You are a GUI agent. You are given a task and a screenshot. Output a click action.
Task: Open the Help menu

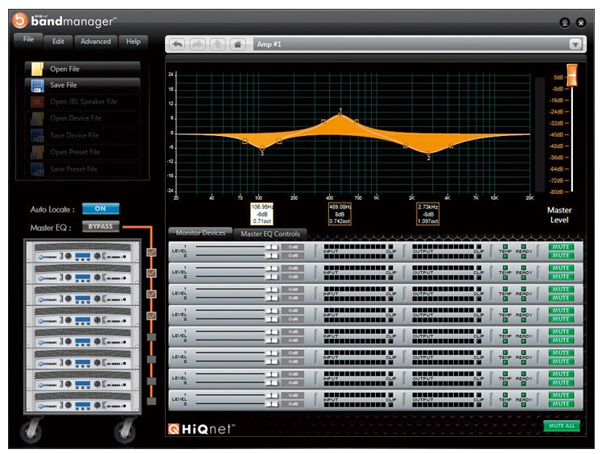133,41
